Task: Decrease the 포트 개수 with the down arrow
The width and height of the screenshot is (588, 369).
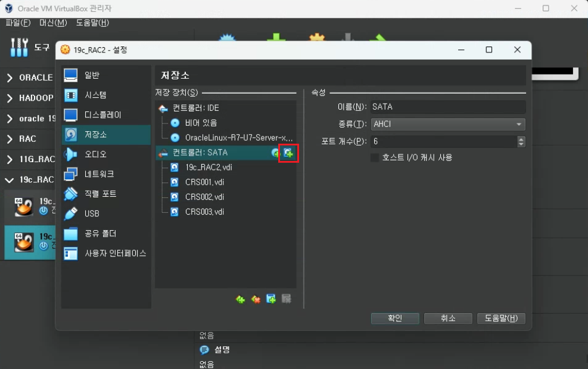Action: (x=521, y=144)
